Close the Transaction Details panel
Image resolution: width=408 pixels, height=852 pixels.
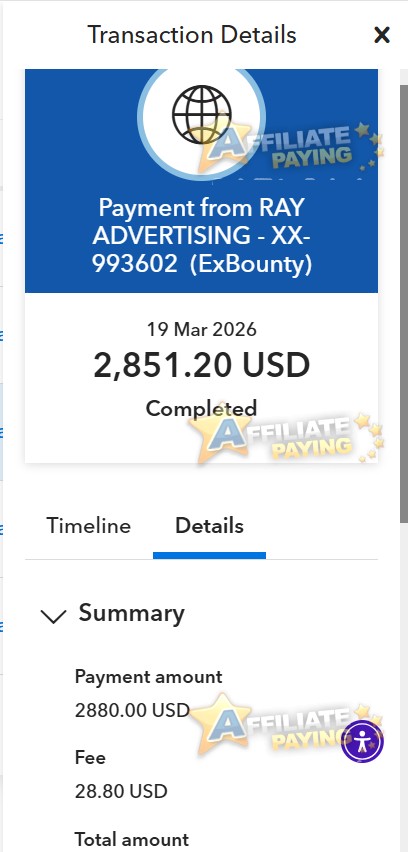coord(382,35)
